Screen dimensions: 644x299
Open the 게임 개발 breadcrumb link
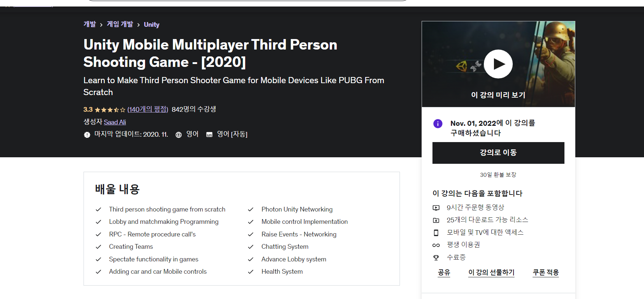pyautogui.click(x=120, y=24)
